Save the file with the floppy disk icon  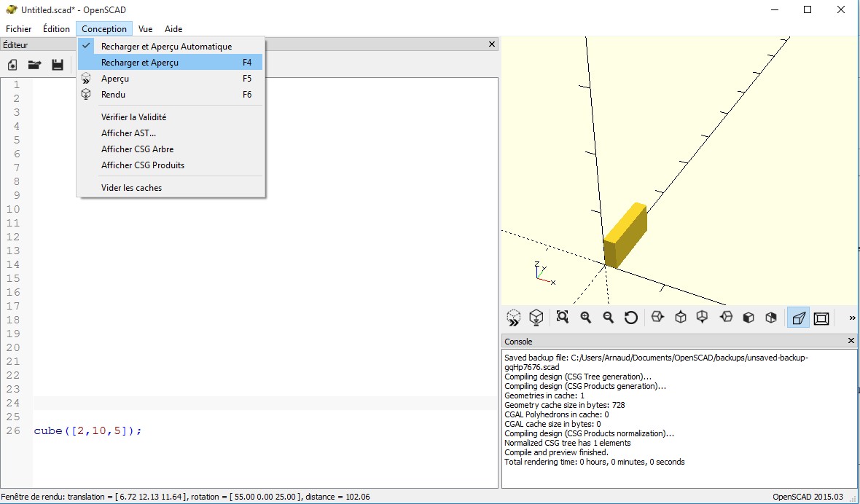point(57,66)
